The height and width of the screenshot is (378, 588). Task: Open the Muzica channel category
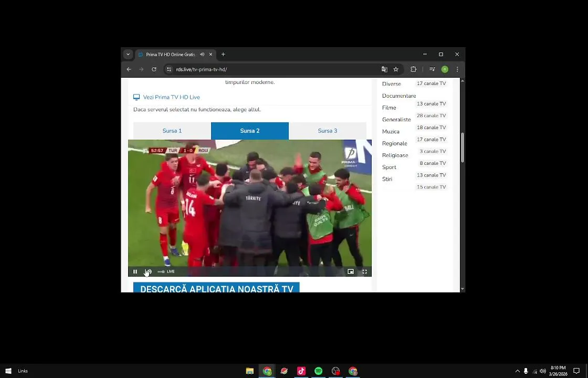[391, 132]
